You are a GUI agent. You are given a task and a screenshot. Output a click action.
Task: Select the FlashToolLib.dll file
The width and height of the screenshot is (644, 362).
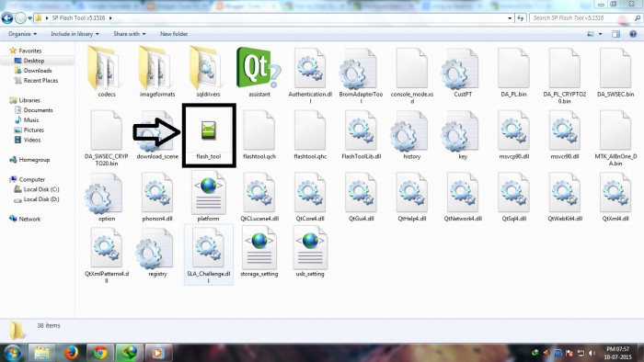point(361,135)
